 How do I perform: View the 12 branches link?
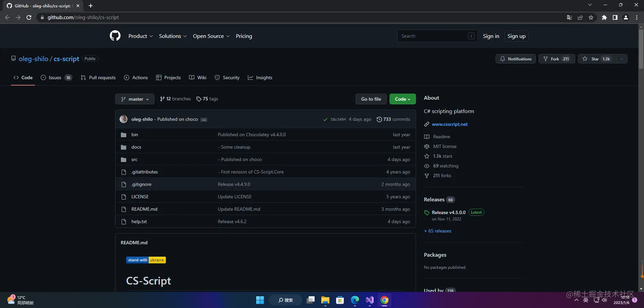tap(175, 99)
